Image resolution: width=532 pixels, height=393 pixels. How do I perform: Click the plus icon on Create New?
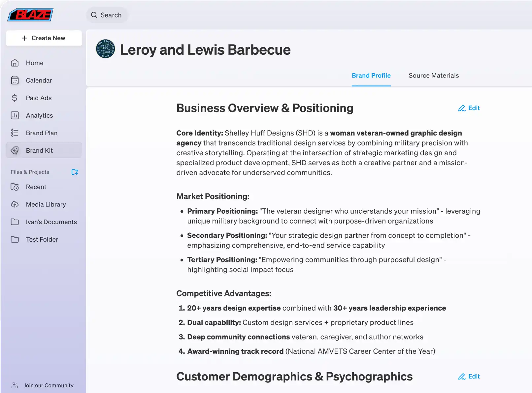(x=24, y=38)
